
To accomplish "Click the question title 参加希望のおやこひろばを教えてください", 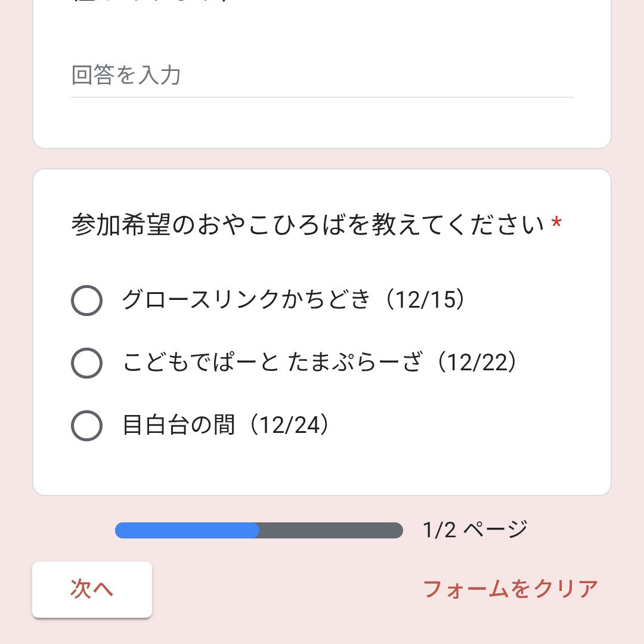I will (x=307, y=225).
